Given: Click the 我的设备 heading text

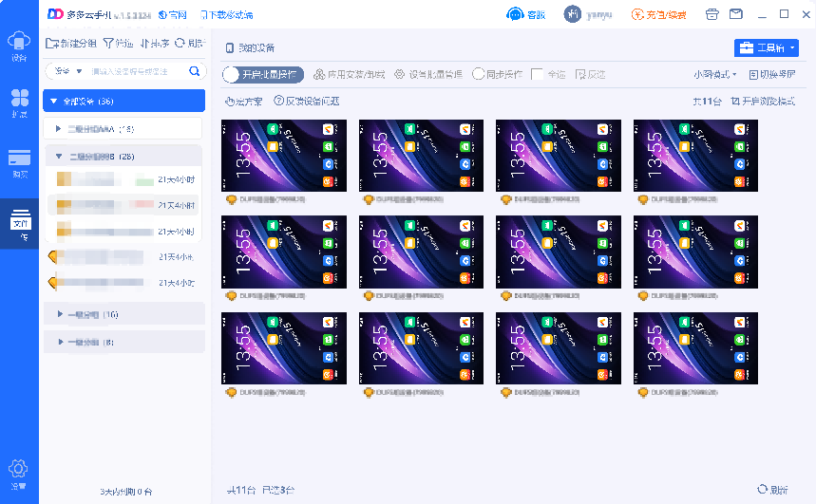Looking at the screenshot, I should 256,47.
